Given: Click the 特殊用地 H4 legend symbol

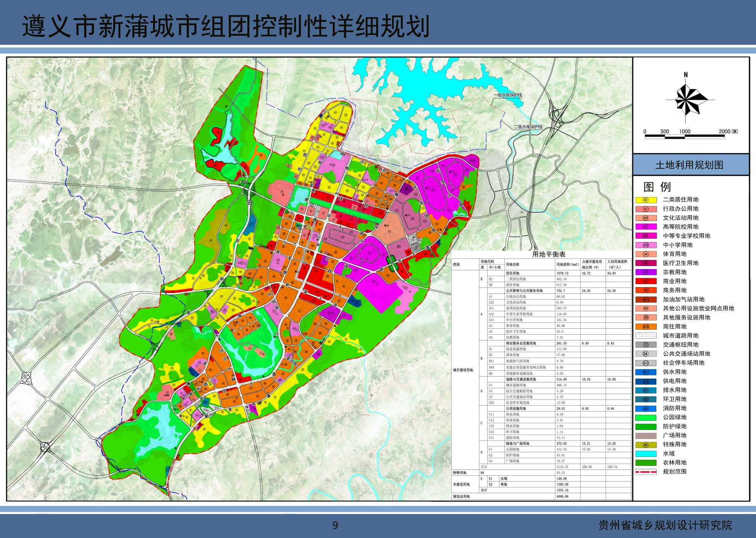Looking at the screenshot, I should (646, 445).
